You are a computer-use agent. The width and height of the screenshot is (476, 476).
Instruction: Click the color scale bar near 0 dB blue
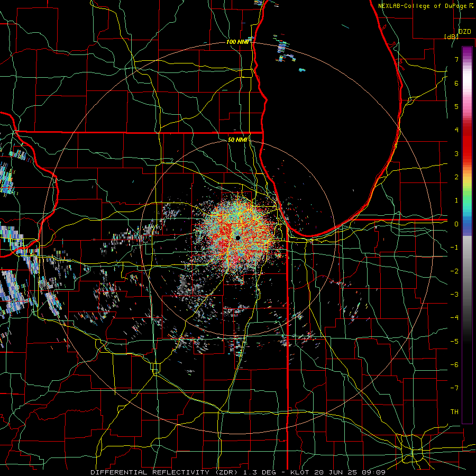(x=467, y=224)
